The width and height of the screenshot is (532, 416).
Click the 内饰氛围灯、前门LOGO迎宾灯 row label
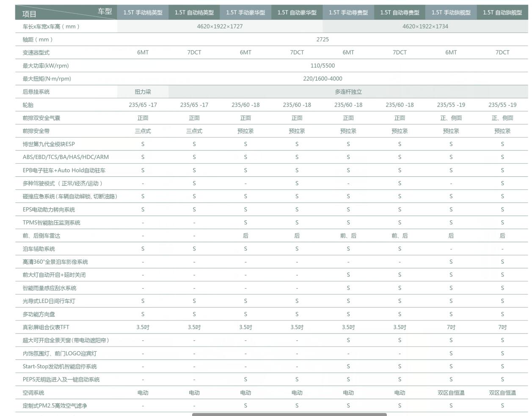[x=60, y=353]
